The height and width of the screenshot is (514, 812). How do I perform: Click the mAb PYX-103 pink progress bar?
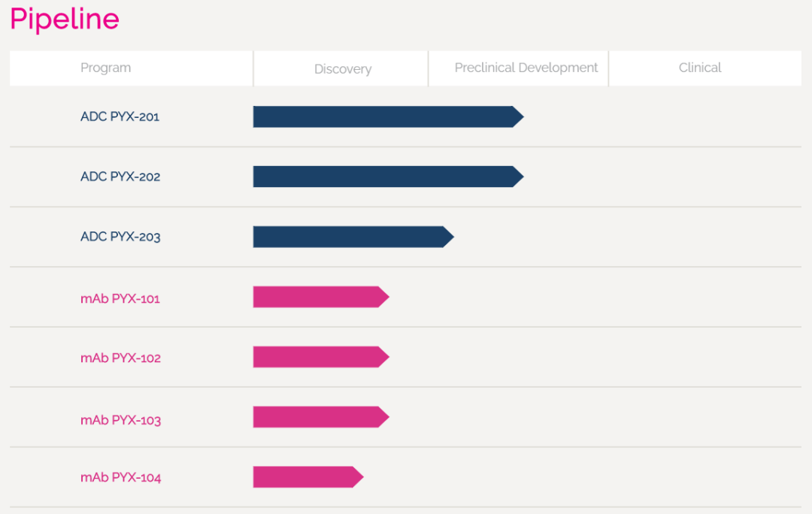tap(317, 417)
